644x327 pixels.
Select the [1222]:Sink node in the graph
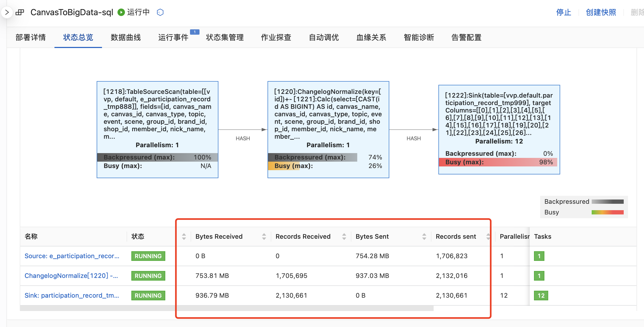[499, 129]
